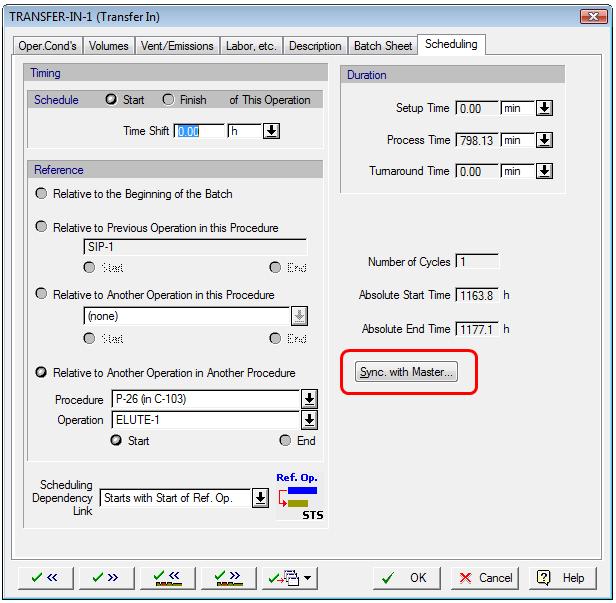Click the previous procedure underlined checkmark button

(167, 578)
